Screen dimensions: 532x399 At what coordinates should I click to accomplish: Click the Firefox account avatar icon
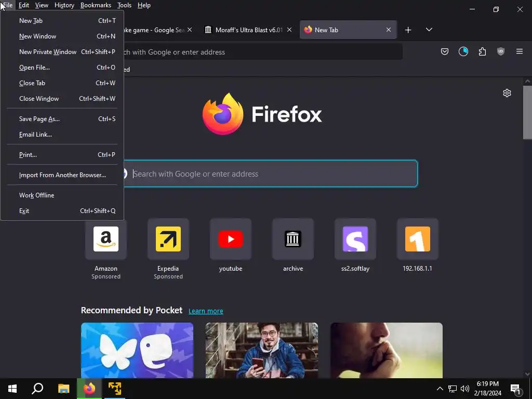463,51
